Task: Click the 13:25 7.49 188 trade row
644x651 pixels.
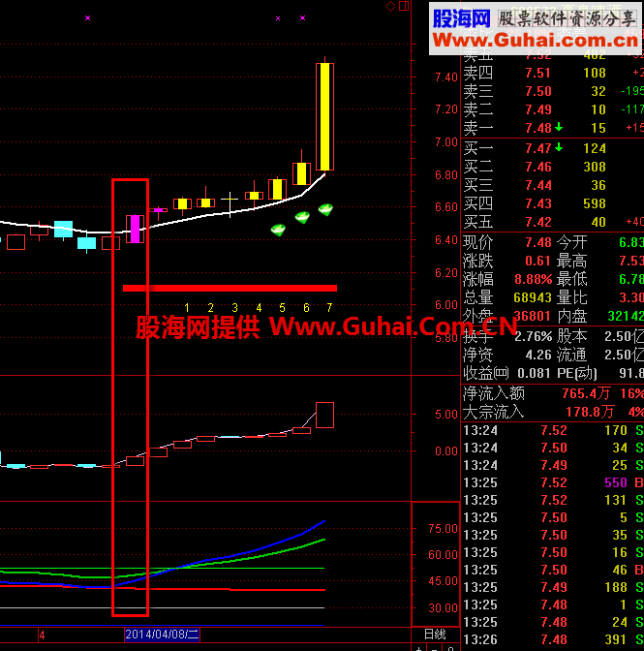Action: pos(553,587)
